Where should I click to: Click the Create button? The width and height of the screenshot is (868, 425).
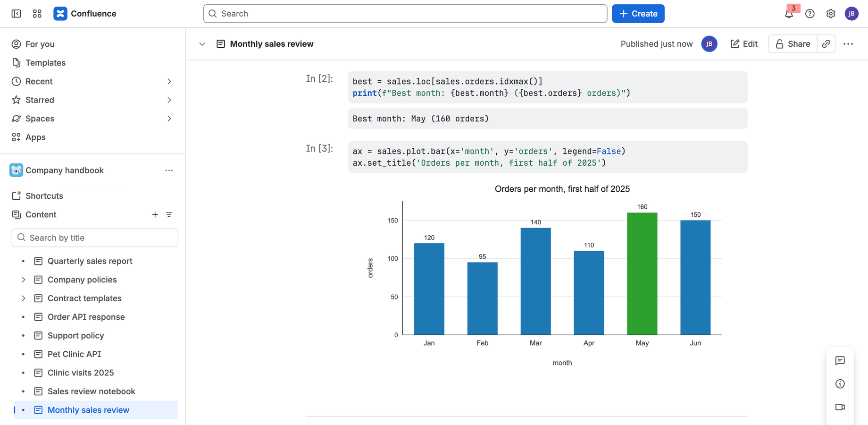[x=638, y=14]
